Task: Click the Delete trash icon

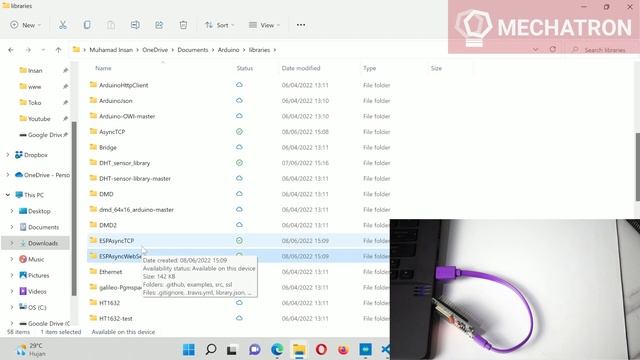Action: pos(183,25)
